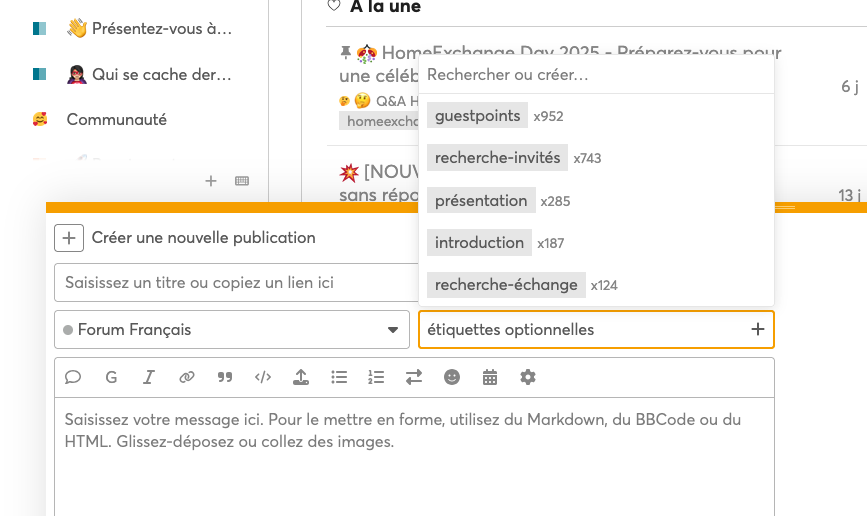Open the Forum Français category dropdown
The width and height of the screenshot is (867, 516).
(231, 329)
